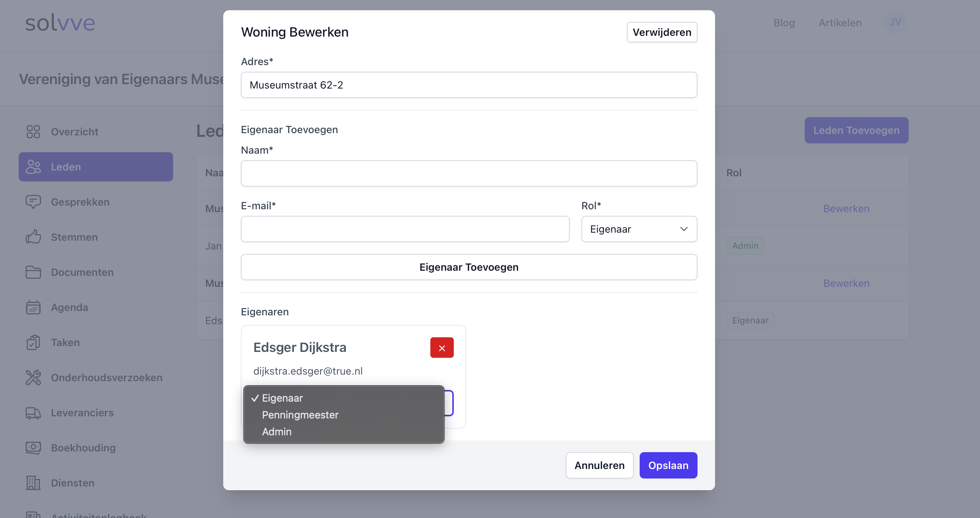Click the Agenda calendar icon
Image resolution: width=980 pixels, height=518 pixels.
tap(33, 307)
